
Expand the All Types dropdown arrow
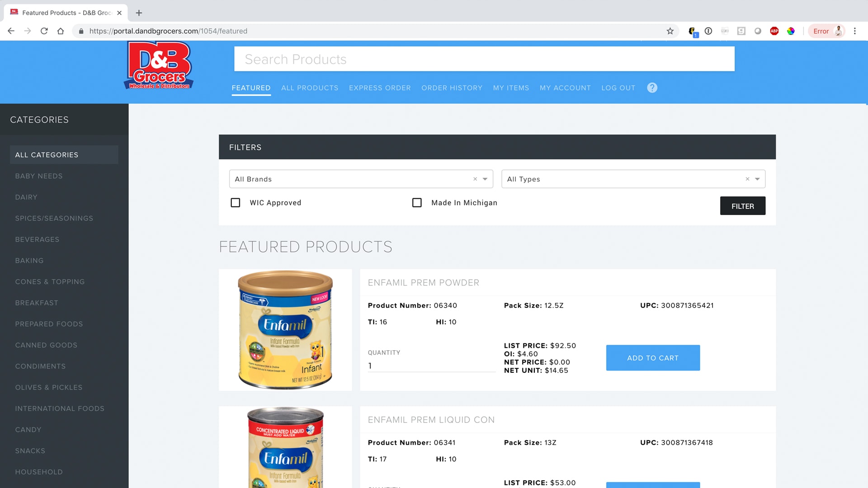tap(757, 179)
